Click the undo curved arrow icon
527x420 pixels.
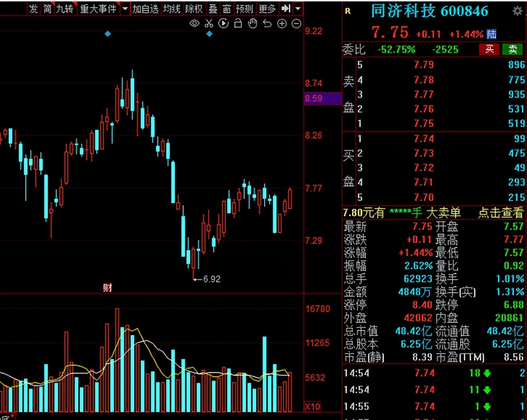[x=267, y=23]
